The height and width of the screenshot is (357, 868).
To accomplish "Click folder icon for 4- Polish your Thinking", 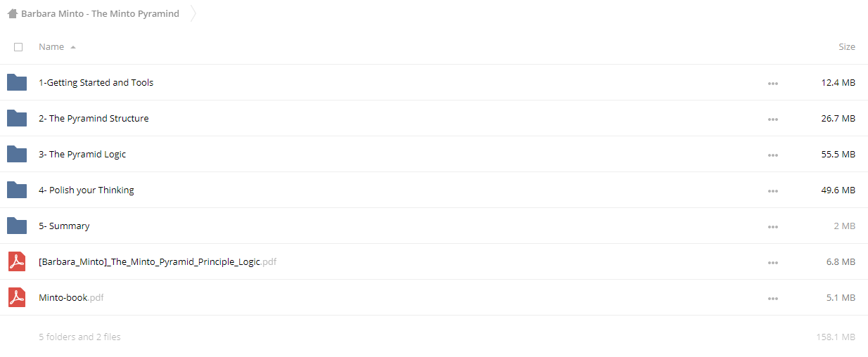I will point(17,190).
